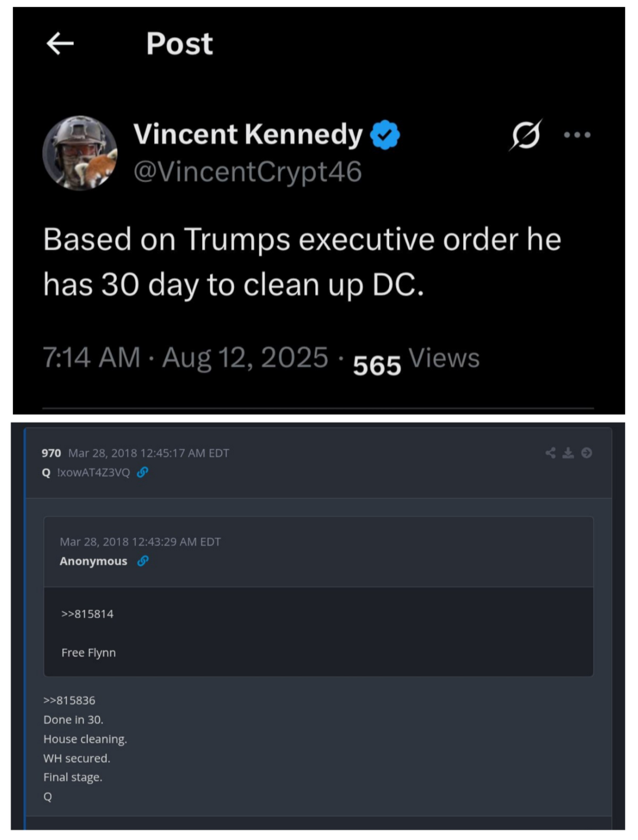The width and height of the screenshot is (638, 840).
Task: Open Vincent Kennedy's profile avatar
Action: (80, 153)
